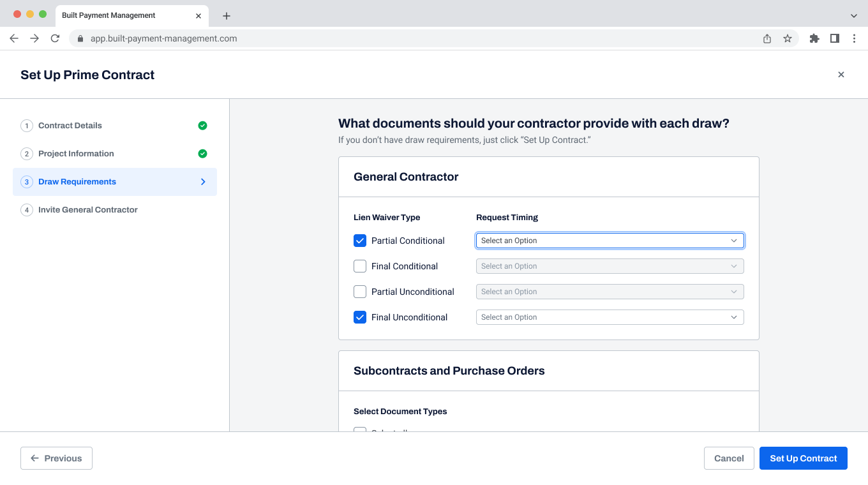Open the Request Timing dropdown for Partial Conditional

point(610,241)
